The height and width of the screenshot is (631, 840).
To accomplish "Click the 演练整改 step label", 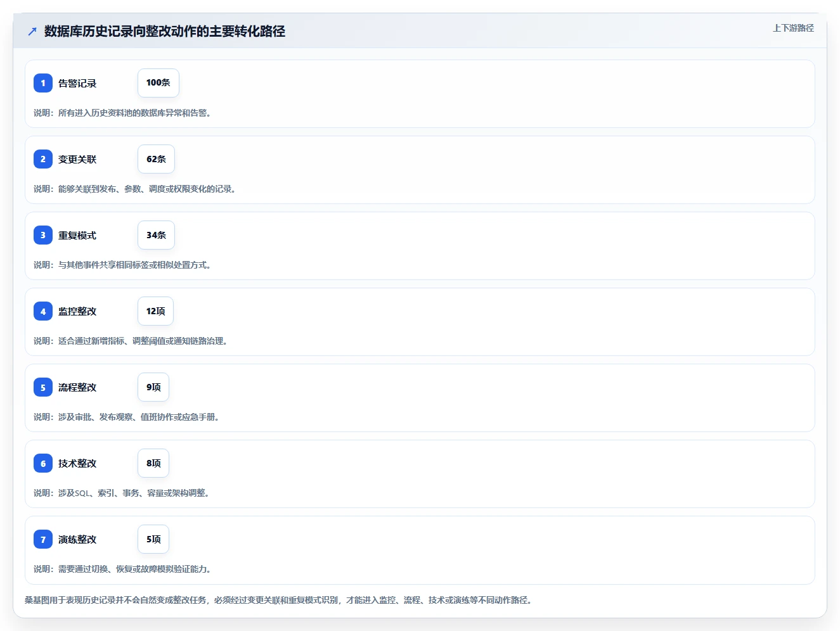I will (77, 539).
